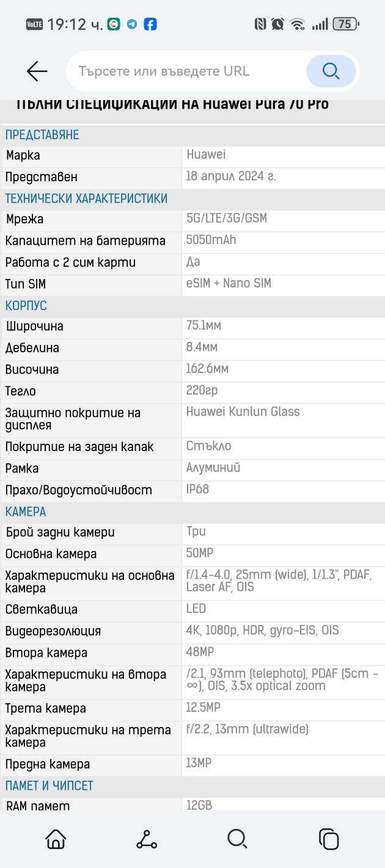Image resolution: width=385 pixels, height=868 pixels.
Task: Tap the 75.1мм width value
Action: [204, 326]
